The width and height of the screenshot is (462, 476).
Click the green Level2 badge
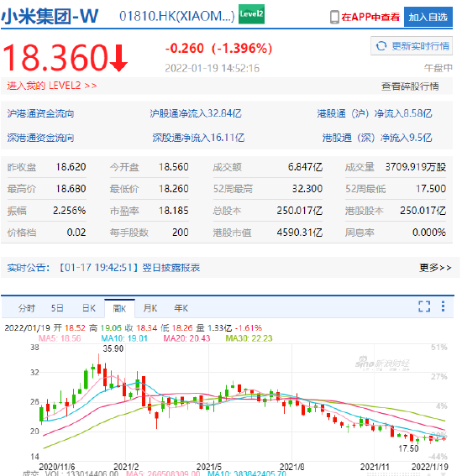coord(251,14)
